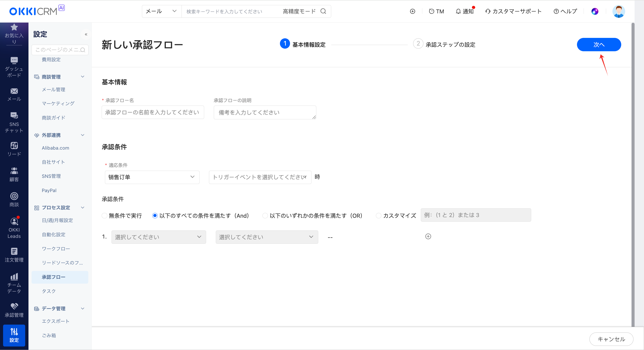Open 自動化設定 settings link
Image resolution: width=644 pixels, height=350 pixels.
click(x=53, y=235)
